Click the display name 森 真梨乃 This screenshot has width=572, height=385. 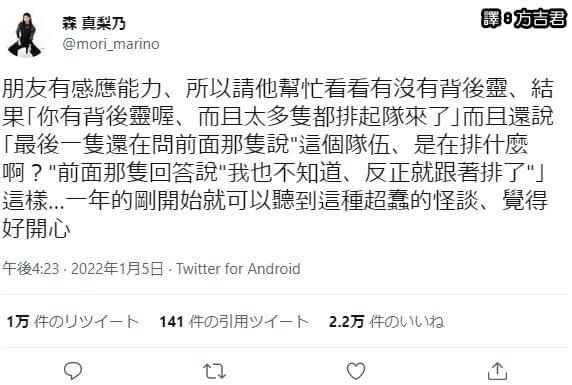(x=94, y=24)
